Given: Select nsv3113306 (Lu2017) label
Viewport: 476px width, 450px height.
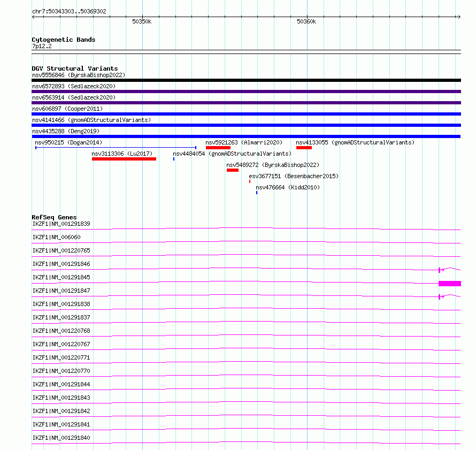Looking at the screenshot, I should coord(122,154).
